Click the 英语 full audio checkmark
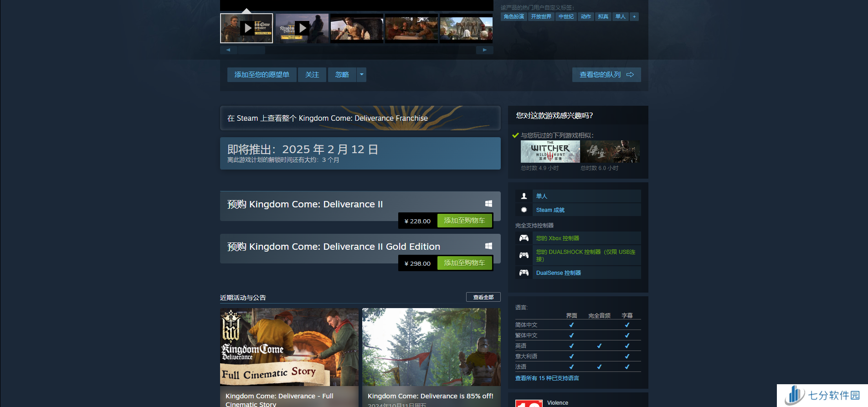 tap(599, 346)
